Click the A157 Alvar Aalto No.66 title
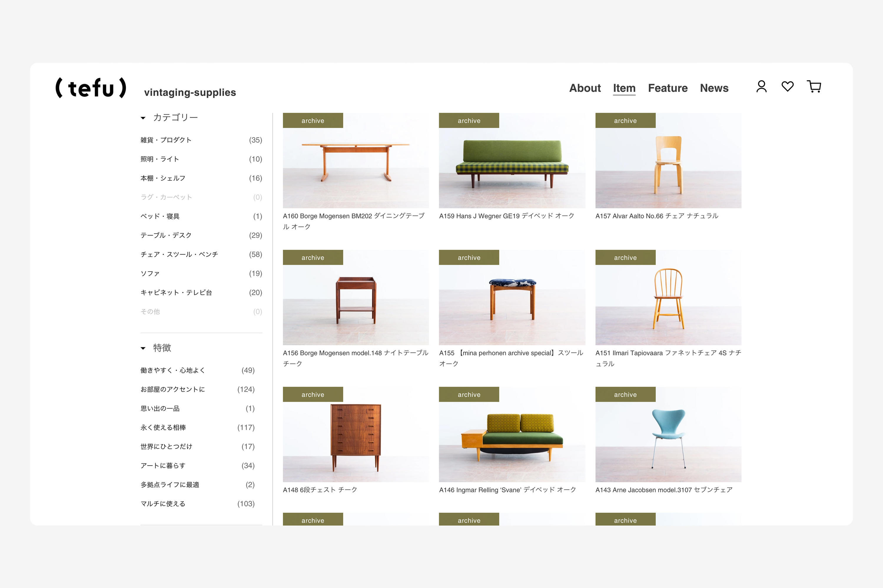The height and width of the screenshot is (588, 883). tap(657, 216)
